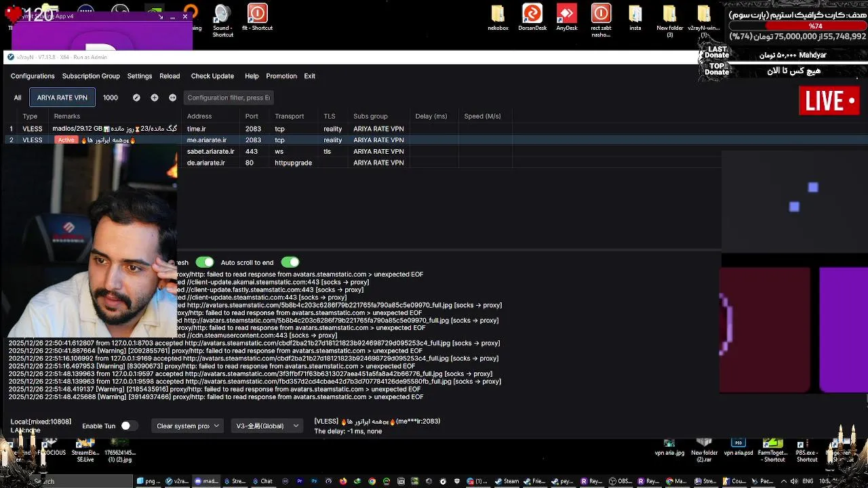The image size is (868, 488).
Task: Open the Subscription Group menu
Action: [91, 76]
